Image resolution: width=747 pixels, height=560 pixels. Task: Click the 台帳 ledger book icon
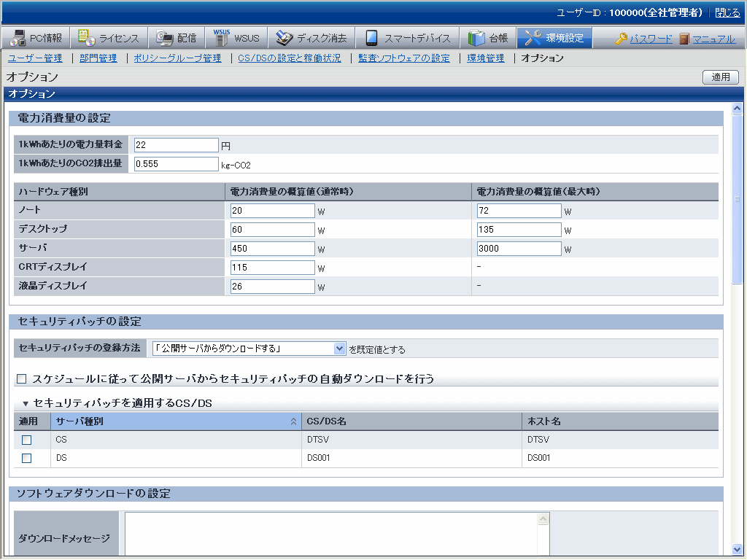point(476,38)
